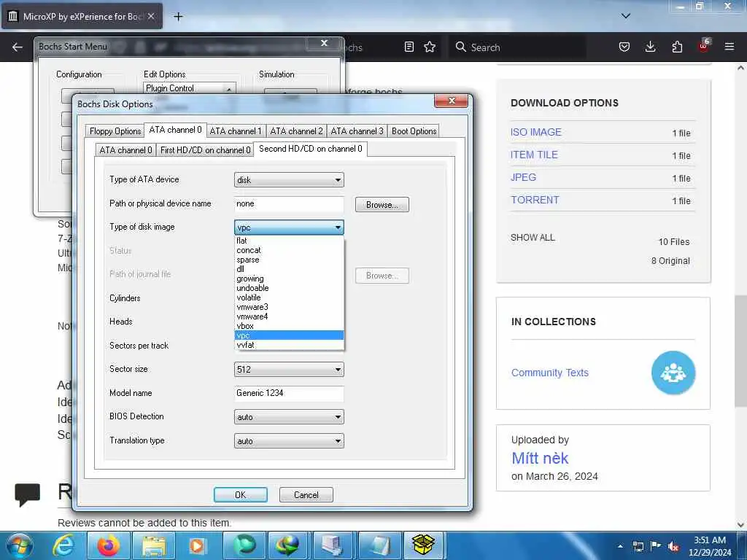Open Translation type dropdown

click(289, 441)
